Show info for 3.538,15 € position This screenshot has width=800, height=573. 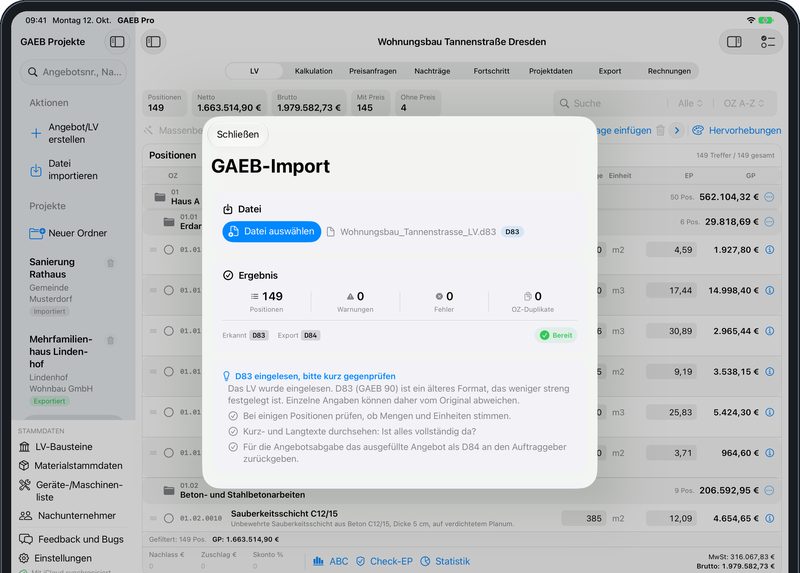[770, 371]
